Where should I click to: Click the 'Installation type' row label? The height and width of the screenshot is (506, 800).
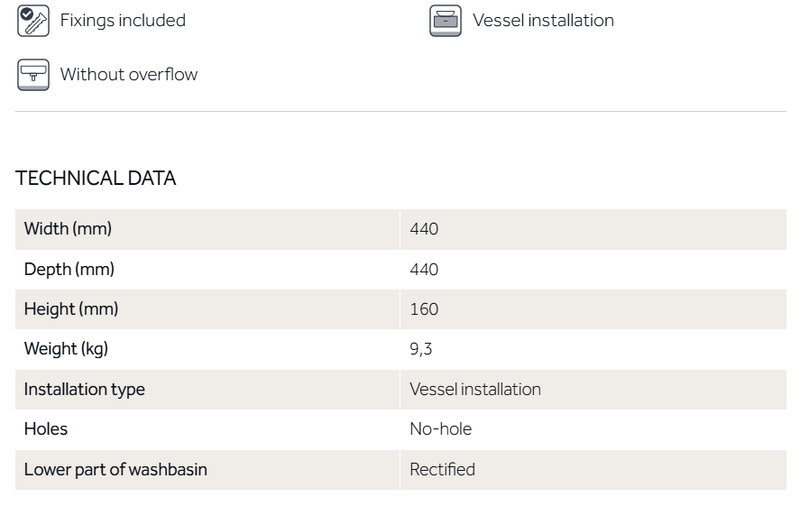click(x=84, y=389)
